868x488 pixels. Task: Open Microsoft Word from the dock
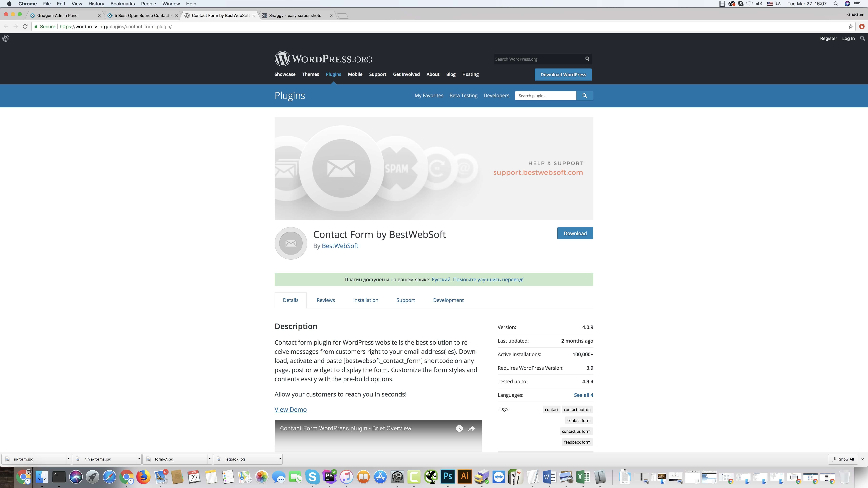tap(550, 477)
